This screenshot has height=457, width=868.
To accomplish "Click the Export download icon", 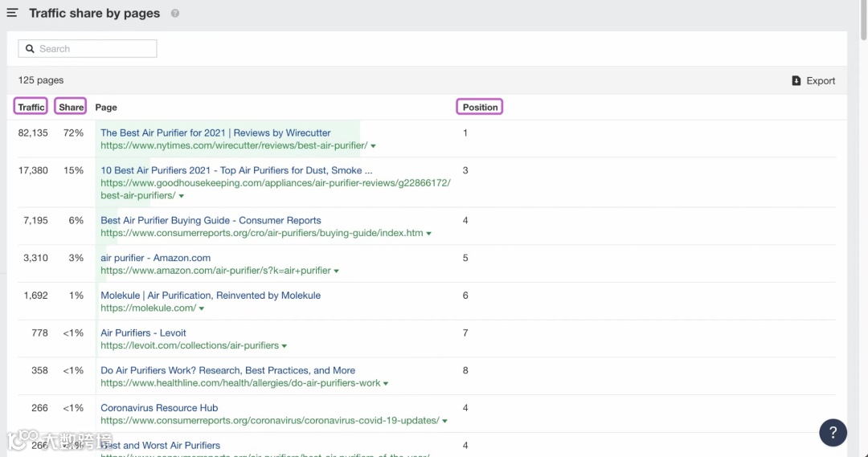I will (x=796, y=81).
